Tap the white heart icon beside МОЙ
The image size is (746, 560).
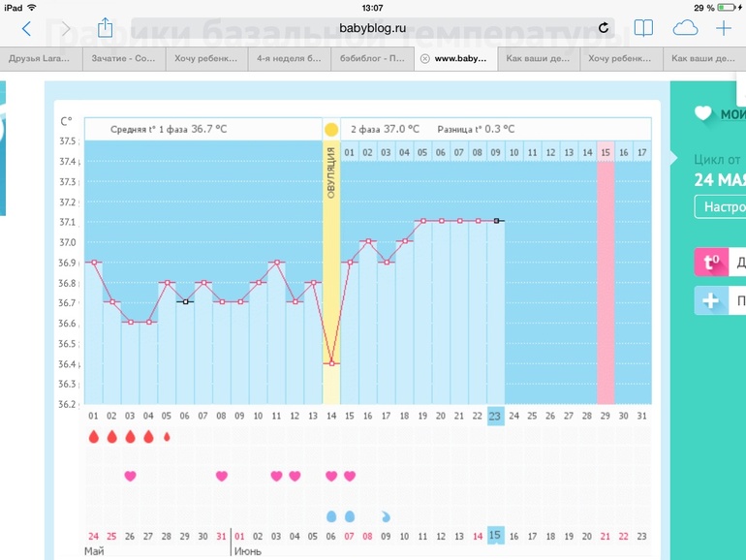(x=703, y=114)
